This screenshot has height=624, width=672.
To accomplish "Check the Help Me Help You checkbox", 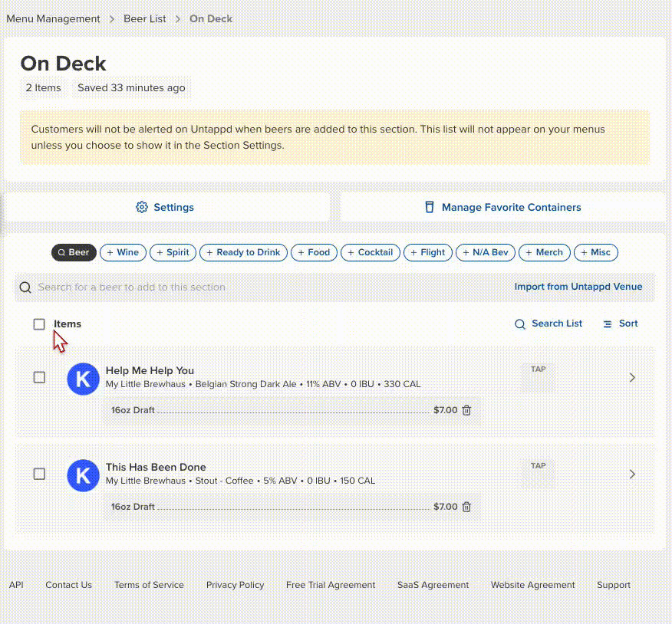I will (39, 377).
